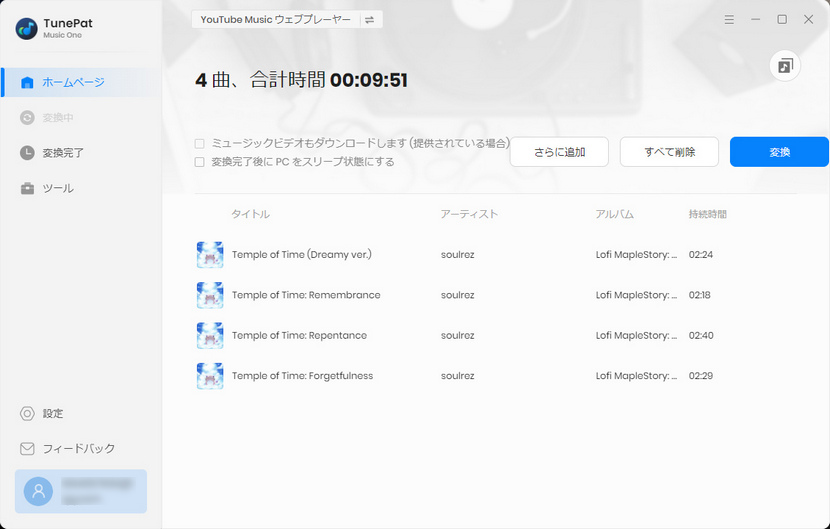
Task: Open the 変換中 converting tab
Action: pos(82,118)
